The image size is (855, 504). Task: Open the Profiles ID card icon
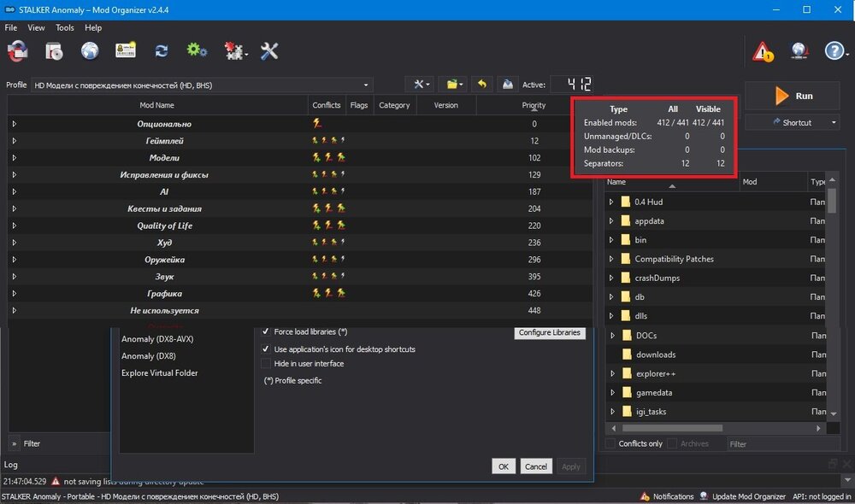click(x=126, y=51)
